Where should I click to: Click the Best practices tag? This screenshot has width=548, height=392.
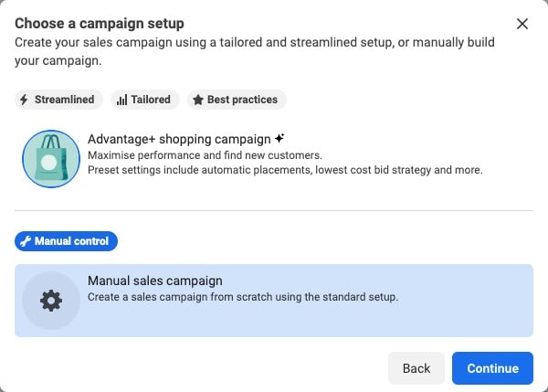pyautogui.click(x=237, y=100)
